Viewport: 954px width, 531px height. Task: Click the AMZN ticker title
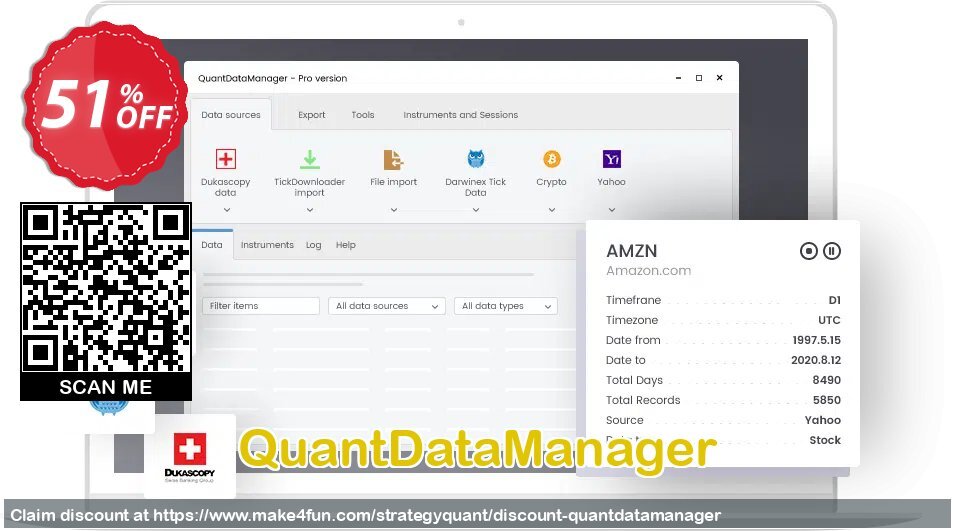coord(632,251)
